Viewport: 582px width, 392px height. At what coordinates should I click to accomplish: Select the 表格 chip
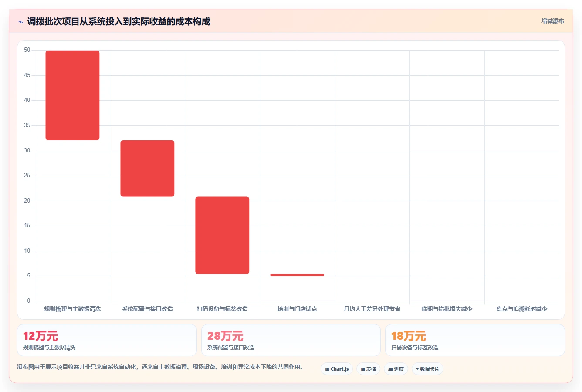coord(368,369)
